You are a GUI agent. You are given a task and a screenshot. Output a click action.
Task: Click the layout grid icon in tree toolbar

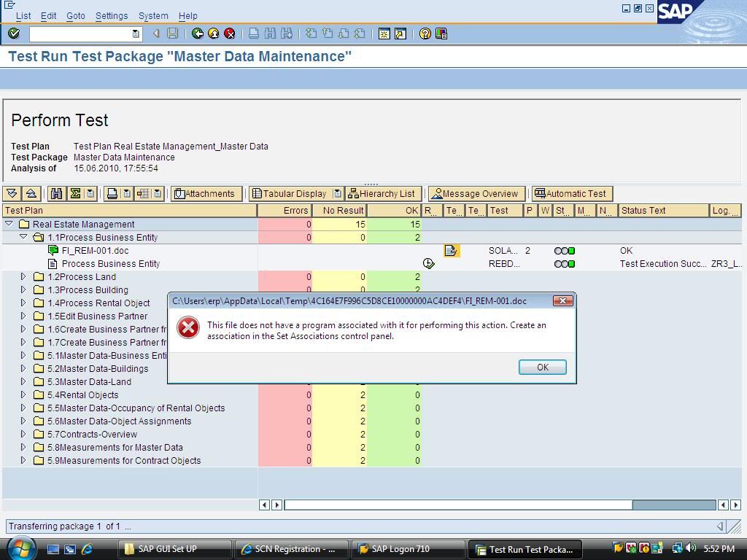pyautogui.click(x=143, y=193)
